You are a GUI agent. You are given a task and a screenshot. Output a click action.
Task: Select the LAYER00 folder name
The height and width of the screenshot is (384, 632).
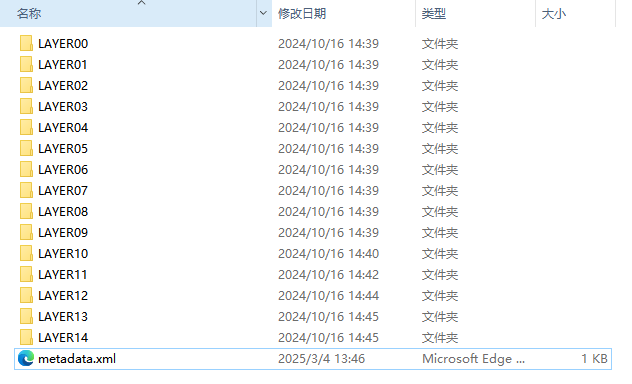click(x=63, y=44)
